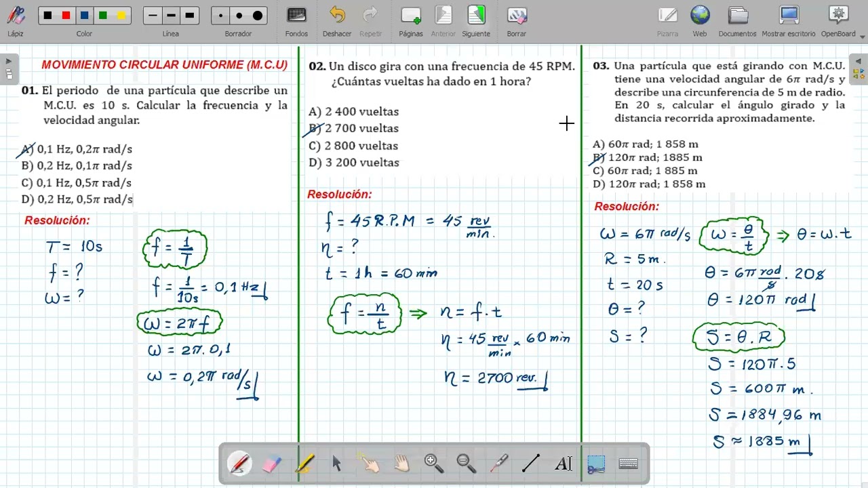This screenshot has height=488, width=868.
Task: Choose the green pen color
Action: [x=103, y=16]
